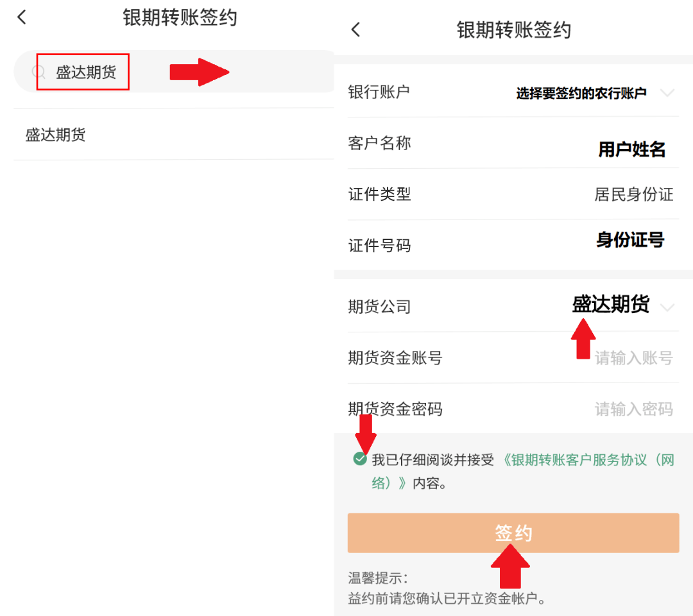Click the 证件号码 label
Viewport: 693px width, 616px height.
[380, 245]
